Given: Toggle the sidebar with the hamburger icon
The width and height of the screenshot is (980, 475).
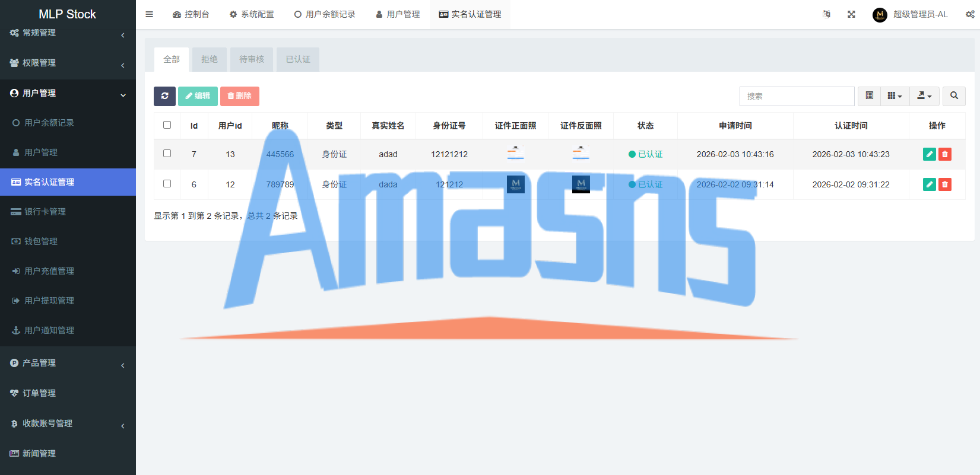Looking at the screenshot, I should click(x=150, y=14).
